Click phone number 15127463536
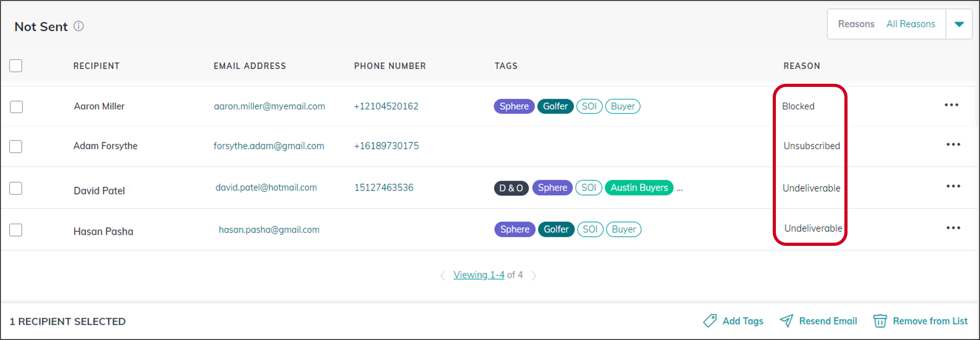Viewport: 980px width, 340px height. [383, 188]
